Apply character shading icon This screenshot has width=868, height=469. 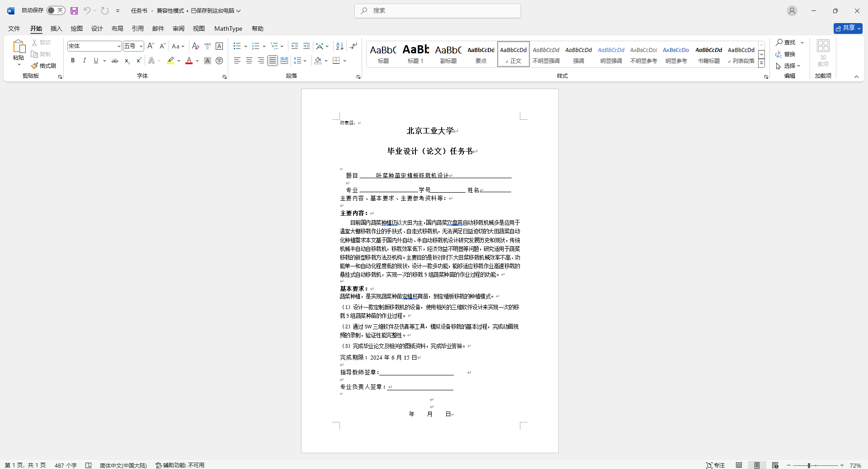[208, 61]
